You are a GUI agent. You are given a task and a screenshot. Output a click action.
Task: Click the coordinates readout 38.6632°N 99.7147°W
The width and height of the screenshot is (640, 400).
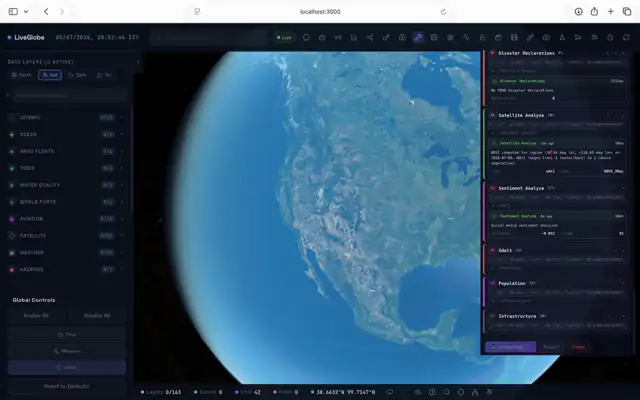(343, 392)
